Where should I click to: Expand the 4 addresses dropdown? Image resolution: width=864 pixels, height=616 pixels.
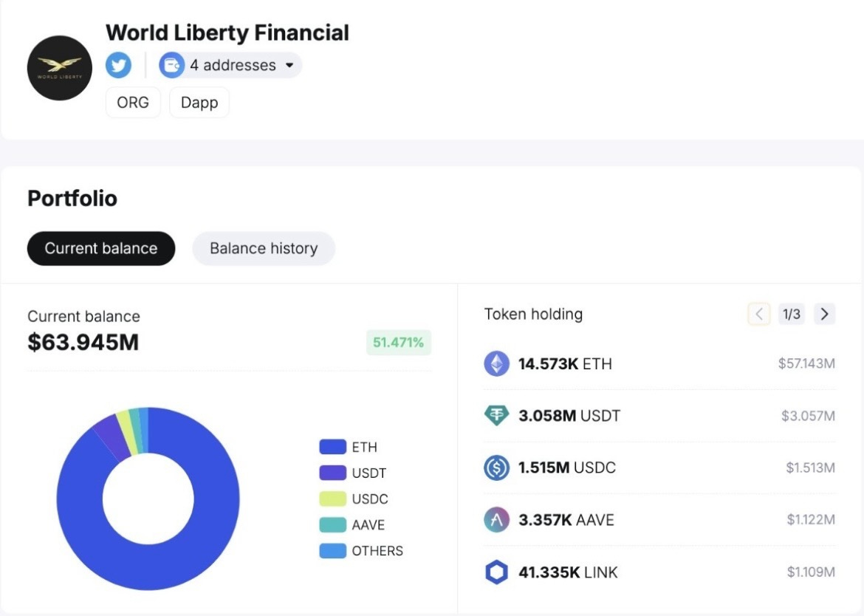tap(230, 65)
